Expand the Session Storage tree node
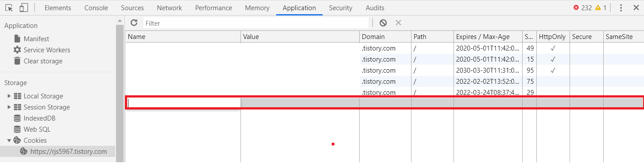Image resolution: width=644 pixels, height=164 pixels. pyautogui.click(x=9, y=107)
